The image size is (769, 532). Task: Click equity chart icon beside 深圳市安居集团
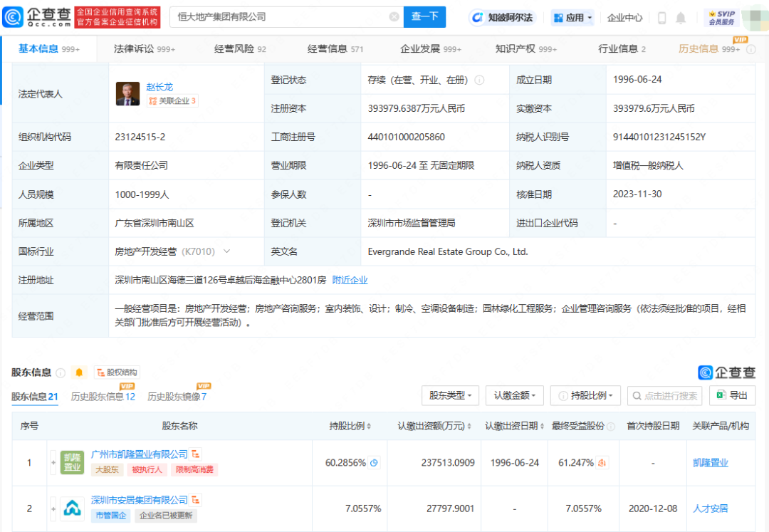click(x=196, y=500)
